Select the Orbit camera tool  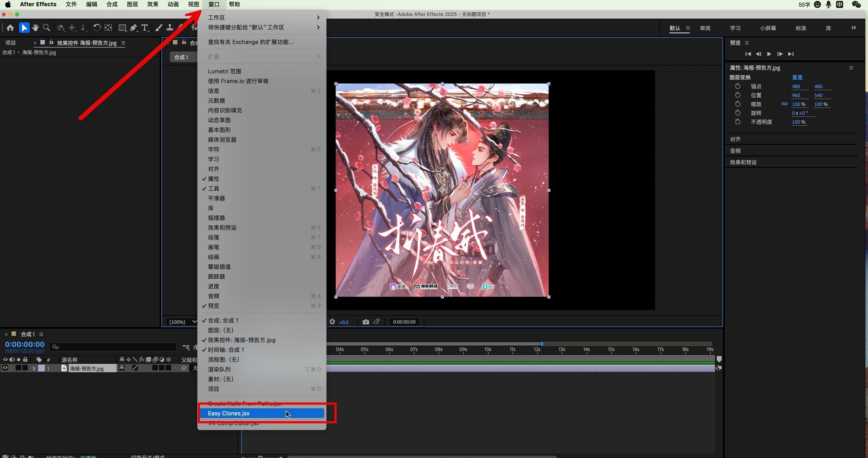tap(61, 28)
